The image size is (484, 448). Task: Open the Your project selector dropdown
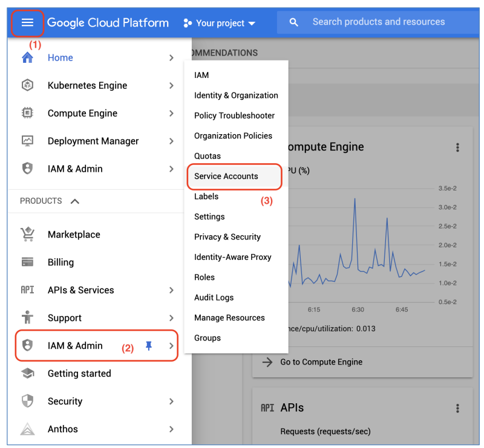[220, 23]
